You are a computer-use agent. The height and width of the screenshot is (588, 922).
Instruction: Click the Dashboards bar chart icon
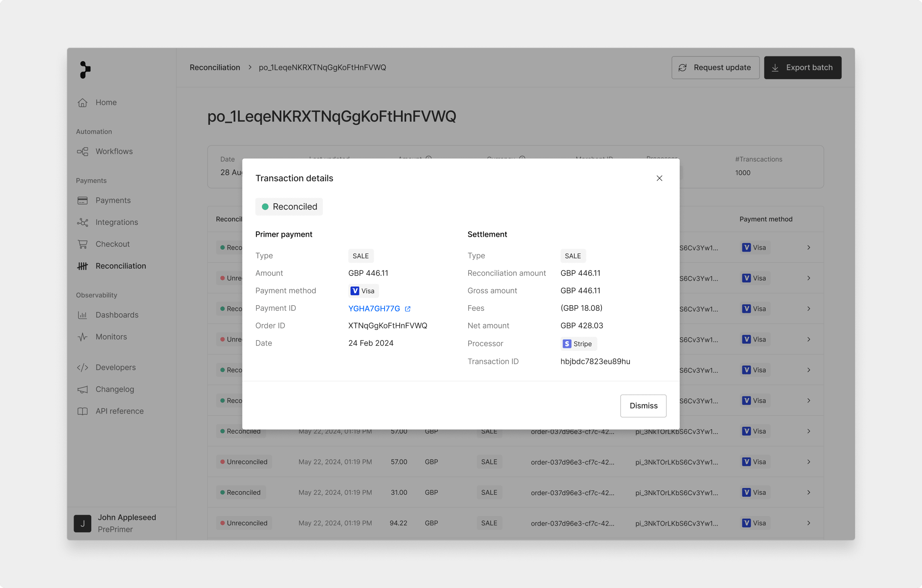(x=82, y=315)
